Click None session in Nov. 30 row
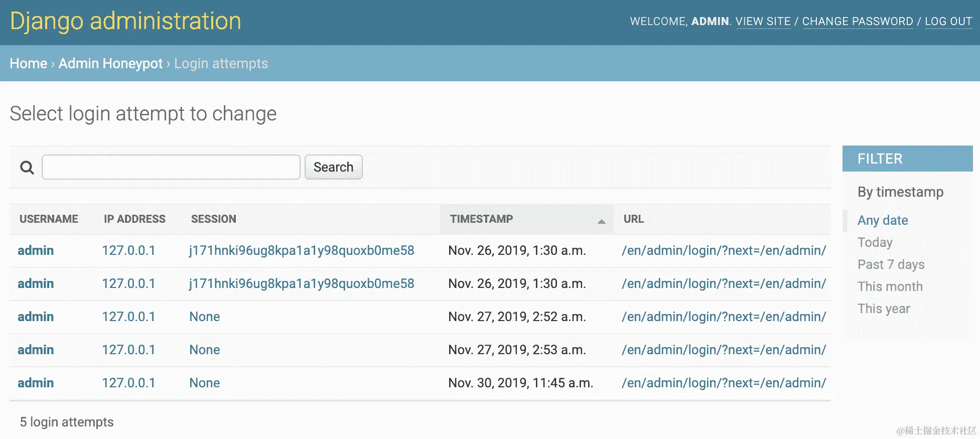 205,383
